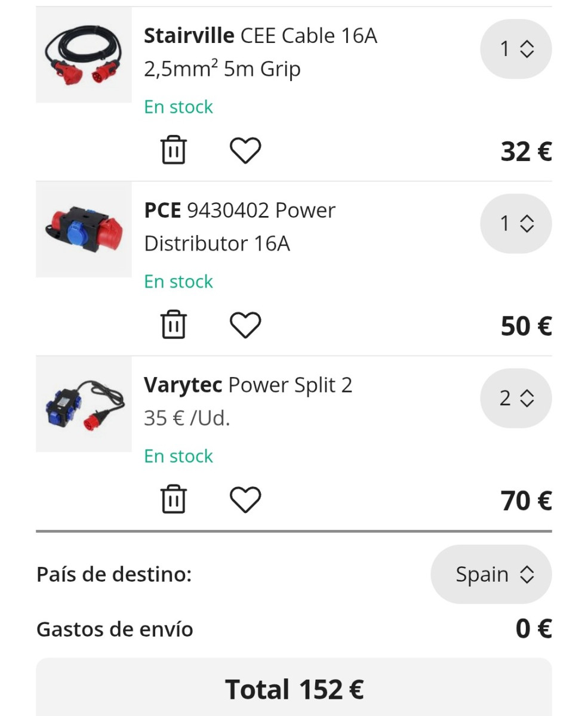Change quantity of Stairville CEE Cable
588x716 pixels.
(x=516, y=49)
